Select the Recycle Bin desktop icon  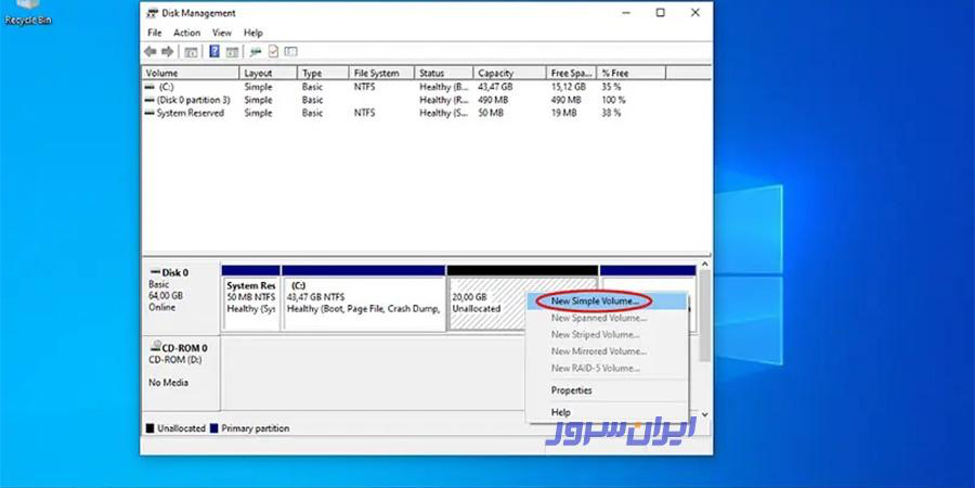pos(28,12)
